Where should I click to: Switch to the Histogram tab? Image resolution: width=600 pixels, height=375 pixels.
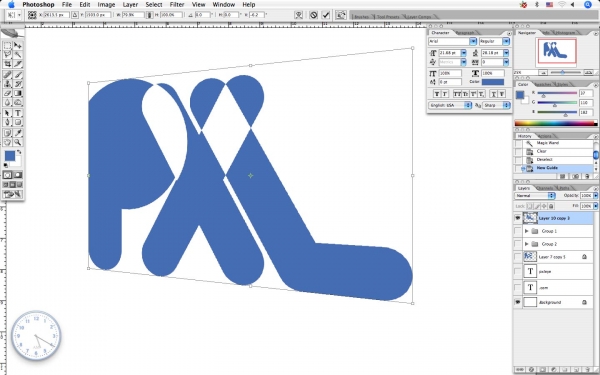click(x=565, y=33)
